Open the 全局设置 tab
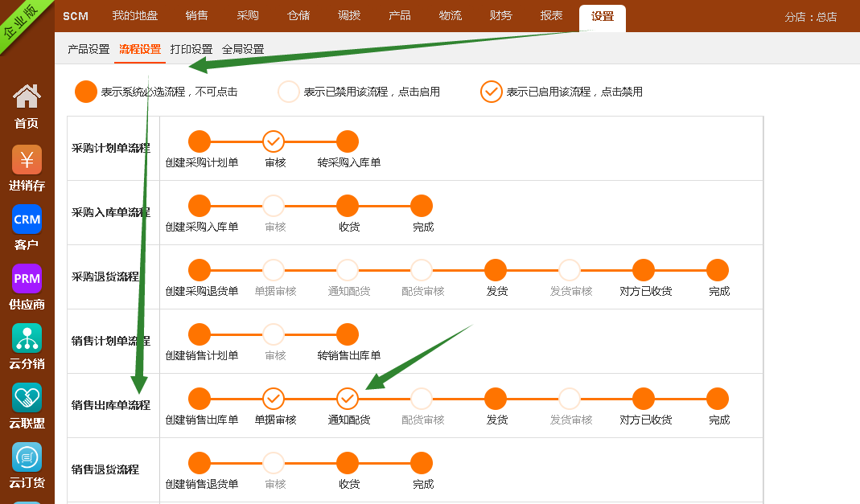860x504 pixels. coord(243,49)
